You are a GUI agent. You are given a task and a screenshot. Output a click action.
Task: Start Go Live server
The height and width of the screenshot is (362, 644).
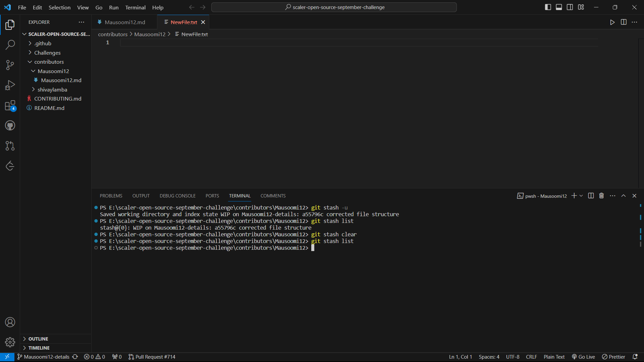pos(583,357)
